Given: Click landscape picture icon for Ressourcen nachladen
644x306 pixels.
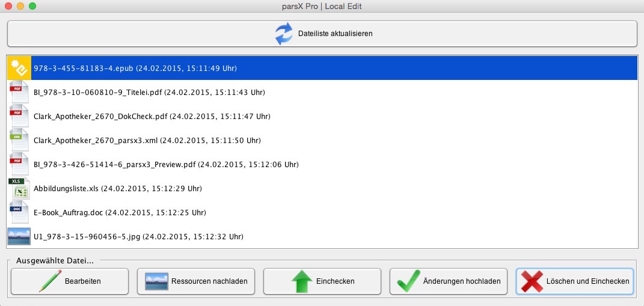Looking at the screenshot, I should [x=156, y=281].
